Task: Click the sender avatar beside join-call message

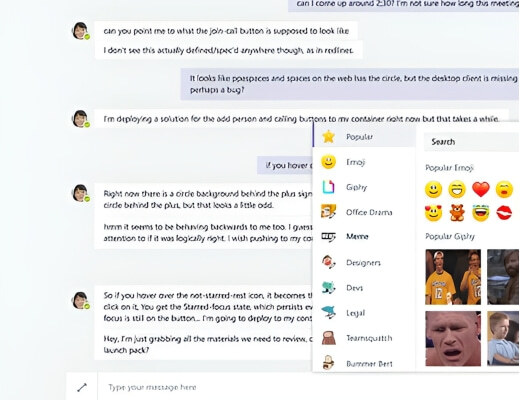Action: click(x=80, y=31)
